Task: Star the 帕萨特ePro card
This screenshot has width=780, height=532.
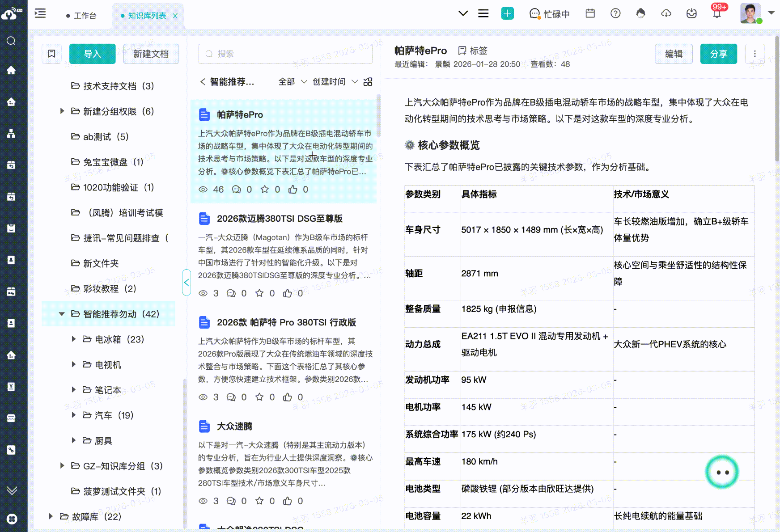Action: (265, 190)
